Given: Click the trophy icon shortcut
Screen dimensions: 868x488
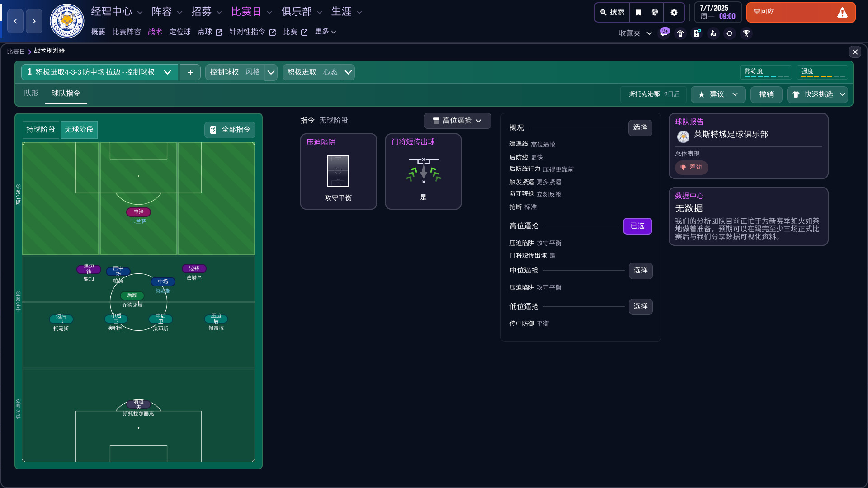Looking at the screenshot, I should coord(746,33).
